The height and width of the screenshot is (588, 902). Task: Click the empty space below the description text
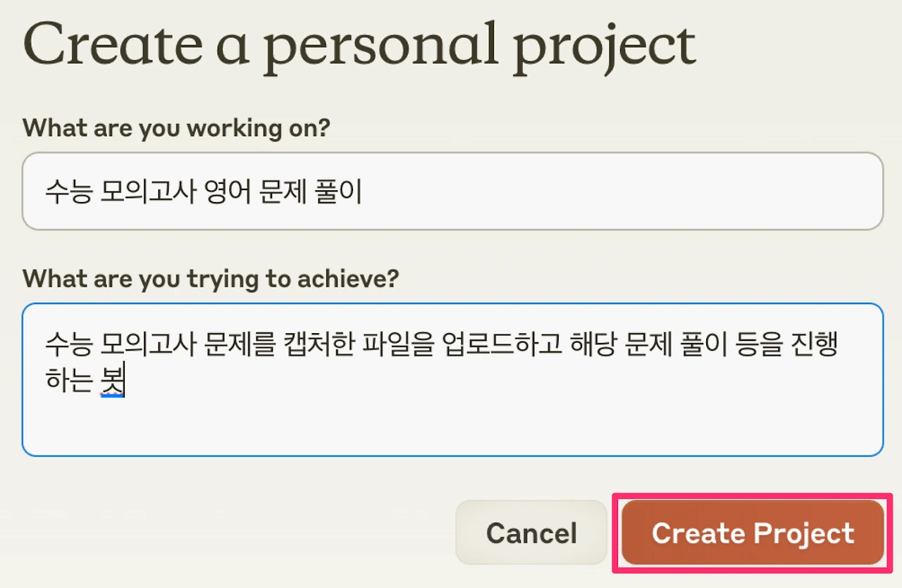point(451,426)
